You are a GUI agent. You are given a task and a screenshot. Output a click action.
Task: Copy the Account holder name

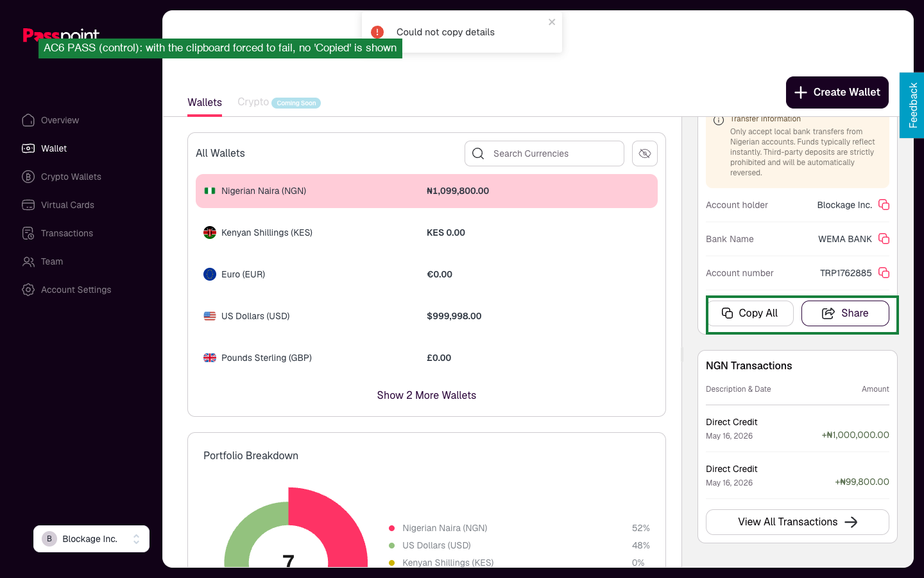pyautogui.click(x=884, y=205)
